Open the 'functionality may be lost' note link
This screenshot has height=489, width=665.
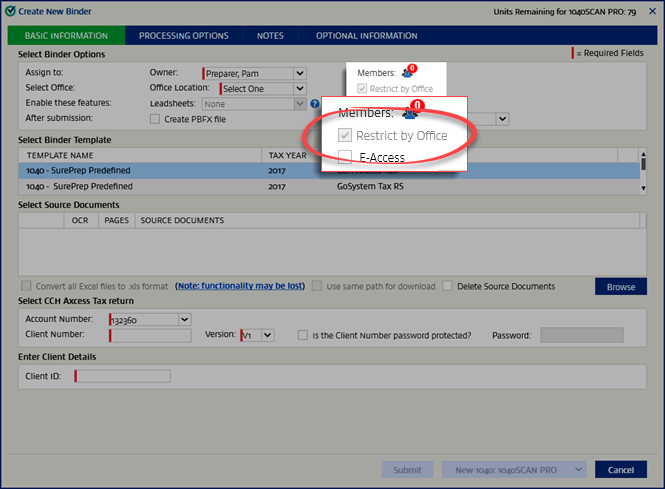click(x=239, y=286)
